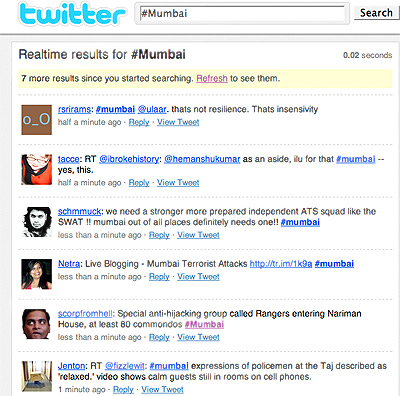The image size is (400, 396).
Task: Open the tr.im/1k9a link in Netra's tweet
Action: tap(281, 264)
